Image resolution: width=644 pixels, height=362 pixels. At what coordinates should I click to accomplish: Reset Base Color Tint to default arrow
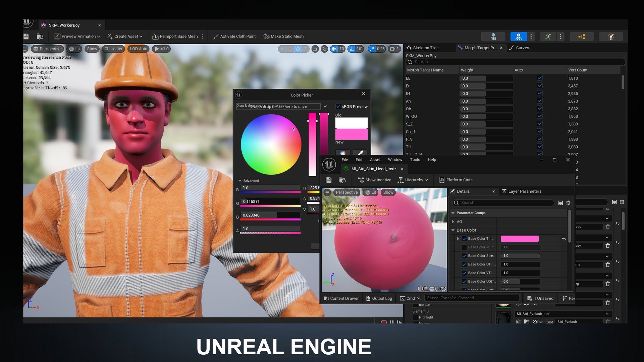564,239
